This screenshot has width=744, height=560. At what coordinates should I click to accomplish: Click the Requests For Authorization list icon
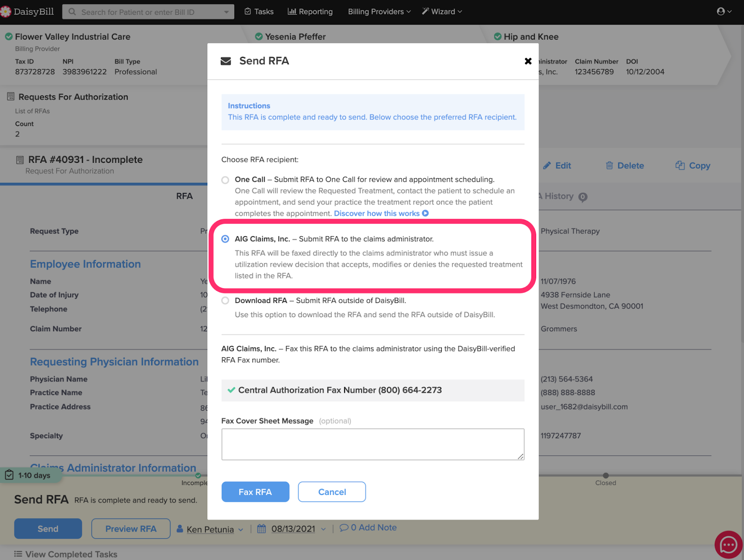[x=11, y=97]
